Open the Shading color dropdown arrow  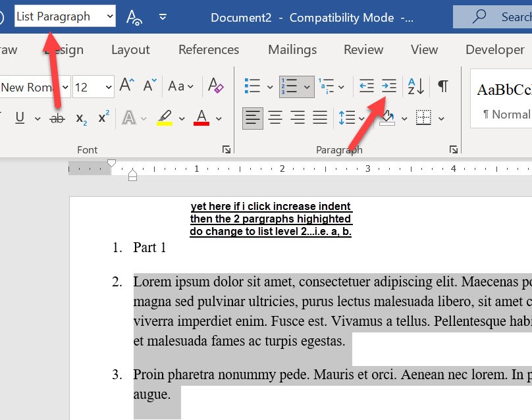coord(404,118)
